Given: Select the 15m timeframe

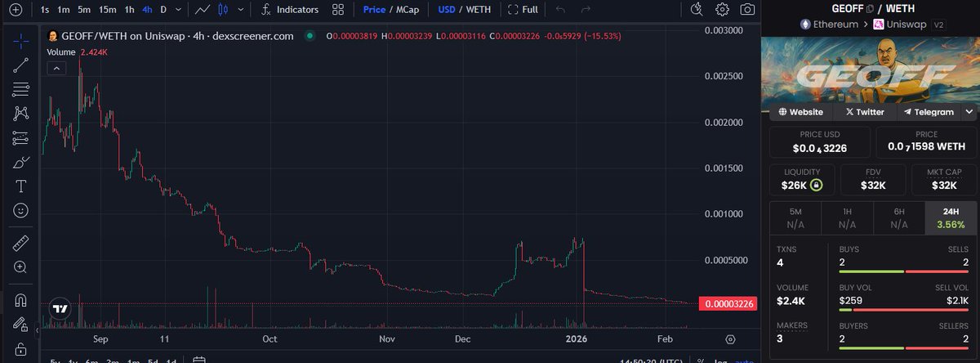Looking at the screenshot, I should pos(107,10).
